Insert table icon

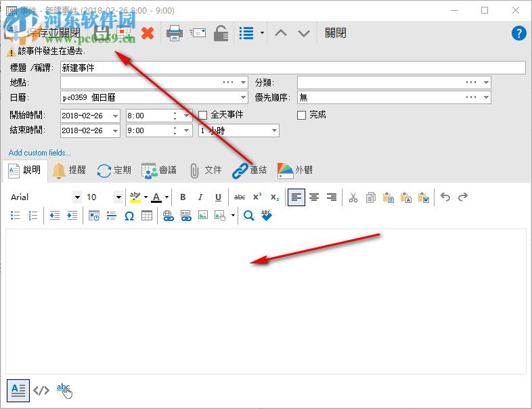click(147, 216)
